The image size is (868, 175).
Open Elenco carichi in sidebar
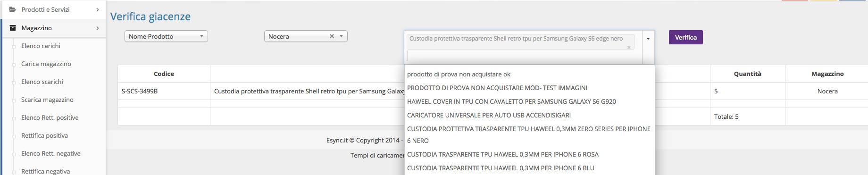tap(41, 46)
